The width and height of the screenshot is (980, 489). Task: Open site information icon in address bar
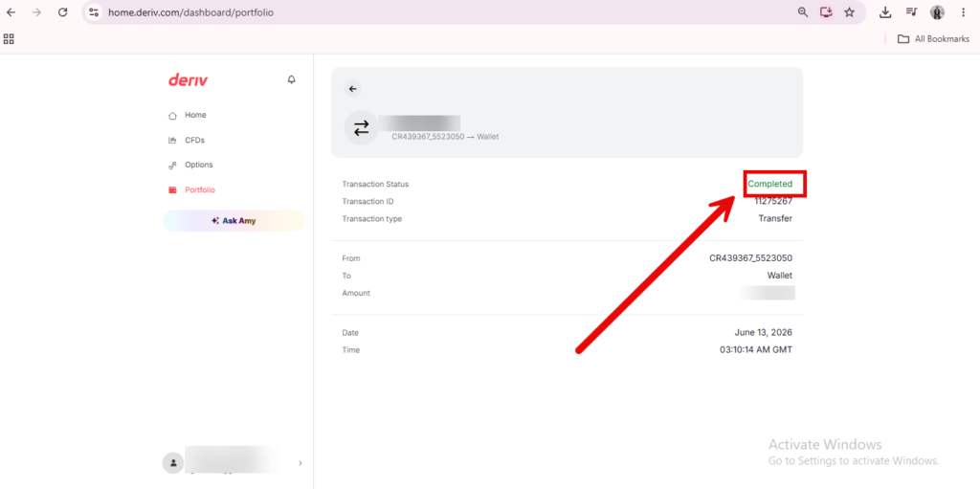pos(94,11)
